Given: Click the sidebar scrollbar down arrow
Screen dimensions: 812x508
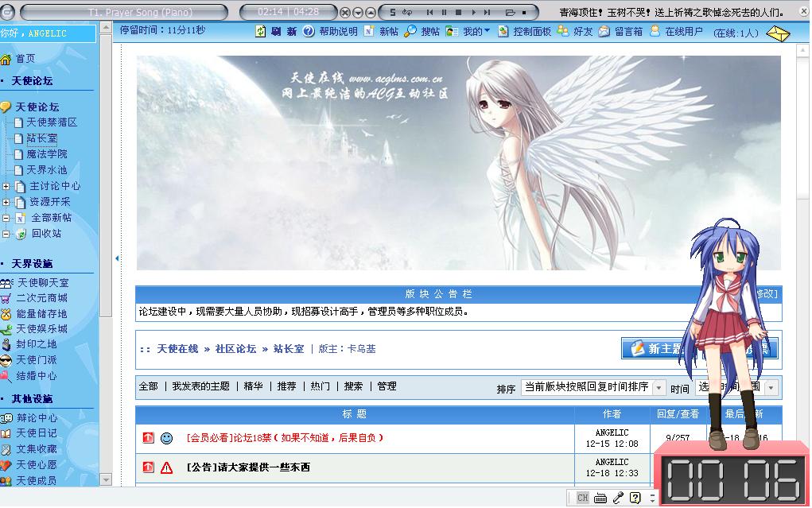Looking at the screenshot, I should (x=106, y=480).
